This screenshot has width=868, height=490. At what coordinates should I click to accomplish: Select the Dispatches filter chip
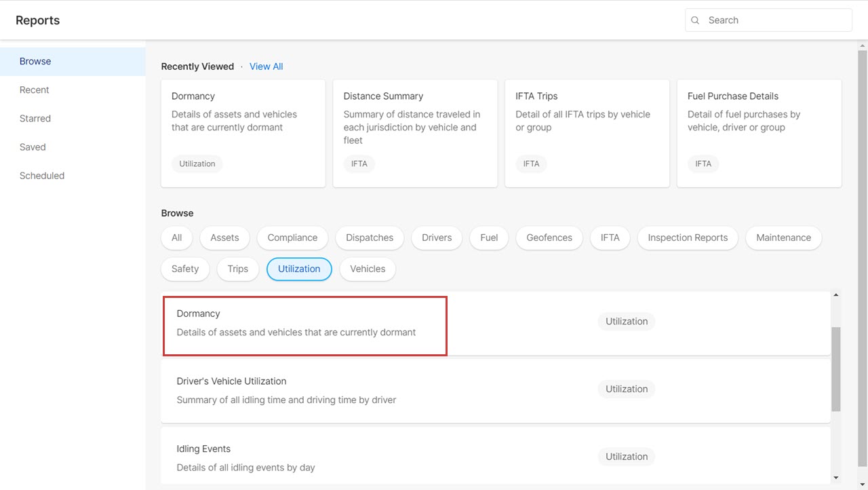[x=370, y=238]
